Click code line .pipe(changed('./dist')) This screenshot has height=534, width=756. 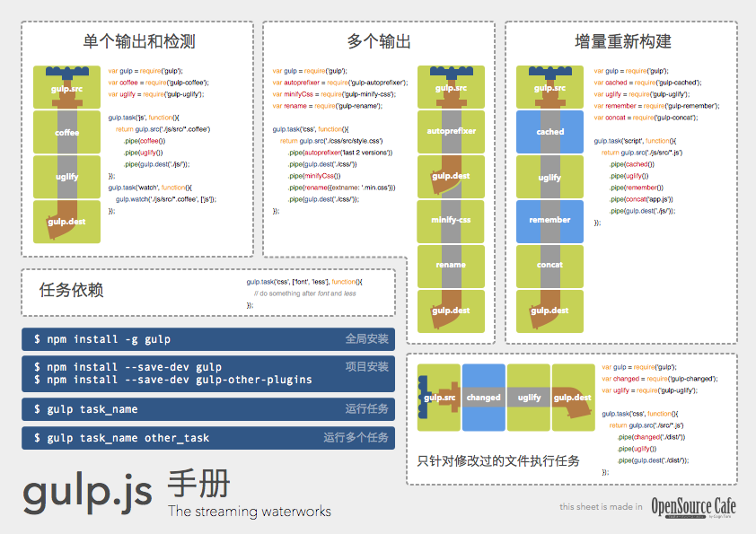651,437
